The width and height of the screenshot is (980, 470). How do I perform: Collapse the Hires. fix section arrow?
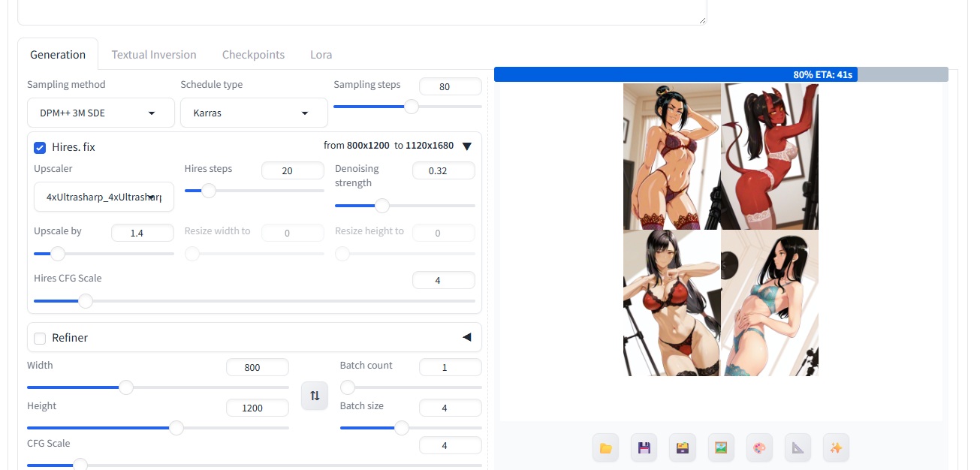[466, 146]
